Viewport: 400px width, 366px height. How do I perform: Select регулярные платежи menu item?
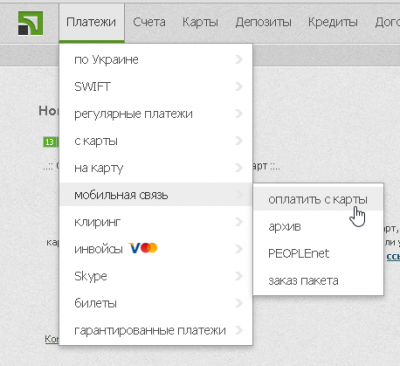[156, 114]
